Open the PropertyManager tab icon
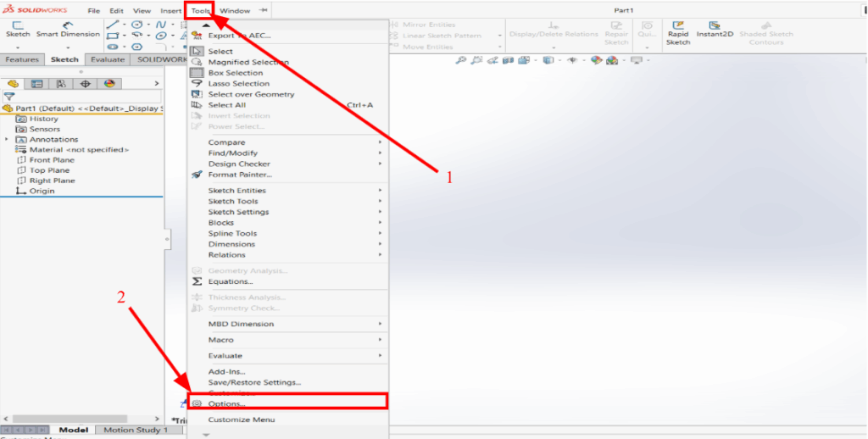868x439 pixels. click(x=37, y=84)
